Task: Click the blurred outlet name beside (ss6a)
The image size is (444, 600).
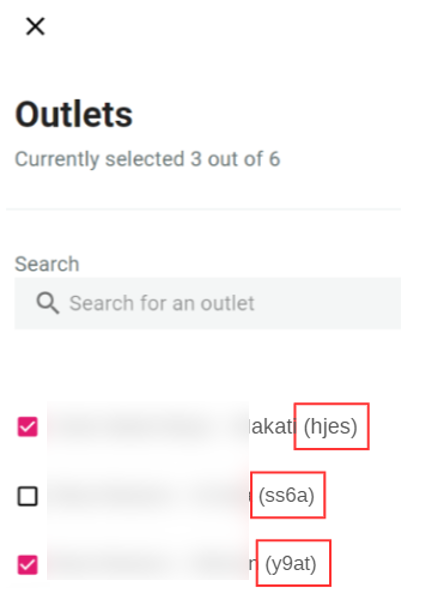Action: tap(149, 496)
